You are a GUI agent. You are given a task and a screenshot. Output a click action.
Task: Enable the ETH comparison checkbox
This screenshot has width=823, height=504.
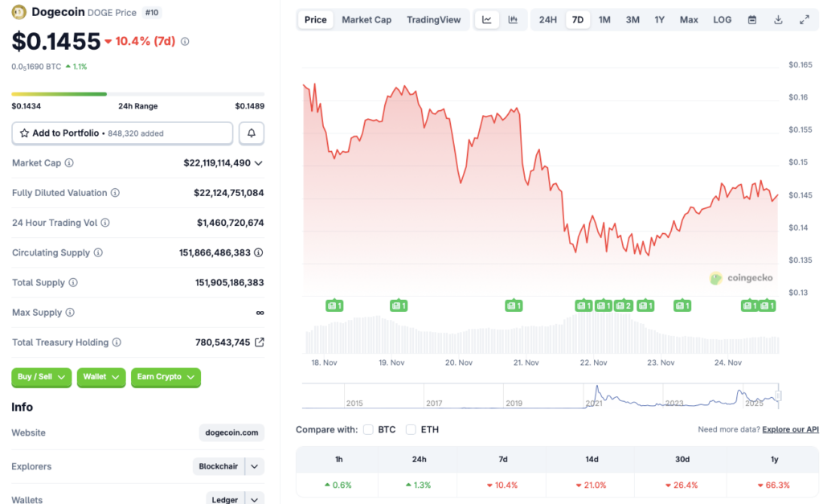tap(410, 429)
